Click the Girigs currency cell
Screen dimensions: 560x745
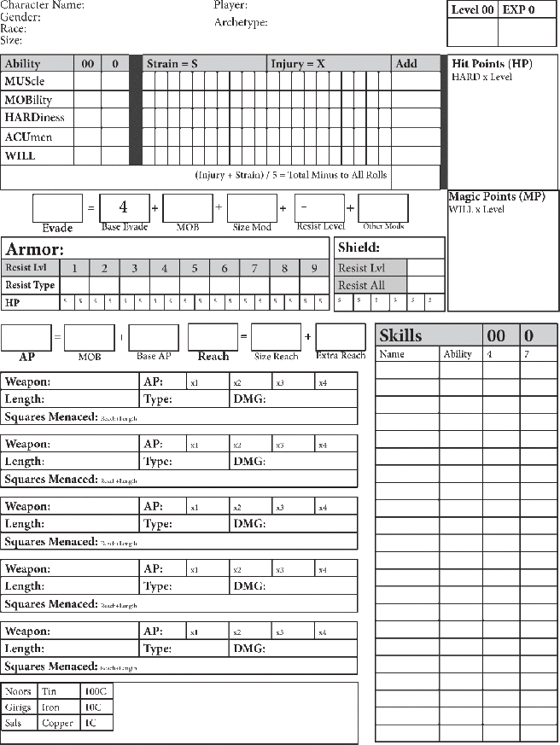click(19, 707)
